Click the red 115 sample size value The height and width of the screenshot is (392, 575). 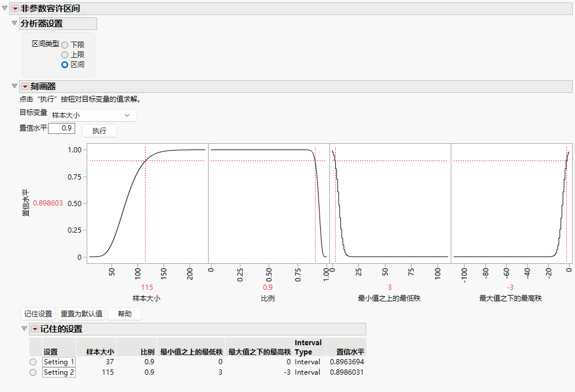(x=147, y=288)
